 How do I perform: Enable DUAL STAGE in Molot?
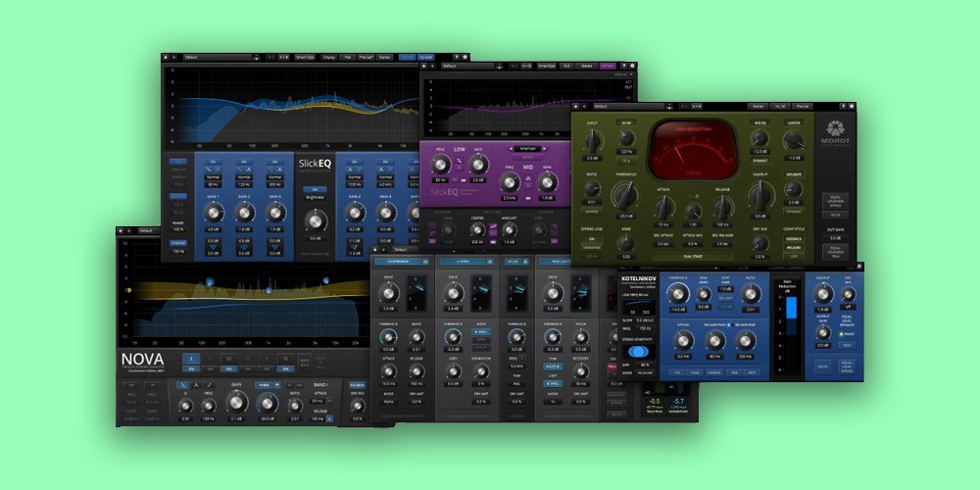coord(693,256)
